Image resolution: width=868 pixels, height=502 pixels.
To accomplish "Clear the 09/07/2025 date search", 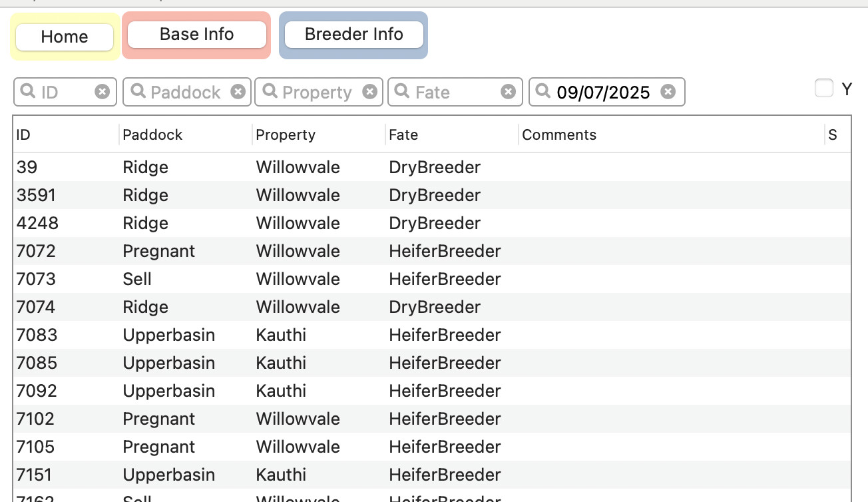I will pos(668,92).
